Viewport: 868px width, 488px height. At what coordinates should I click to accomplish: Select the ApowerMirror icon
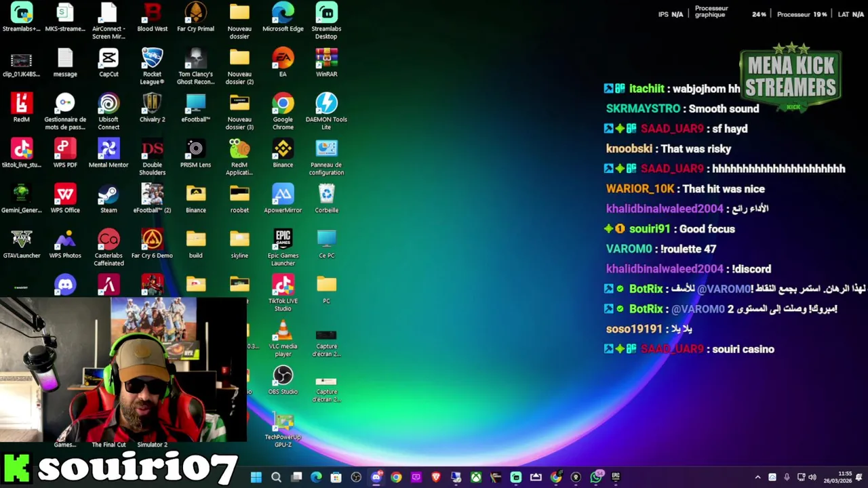point(283,199)
